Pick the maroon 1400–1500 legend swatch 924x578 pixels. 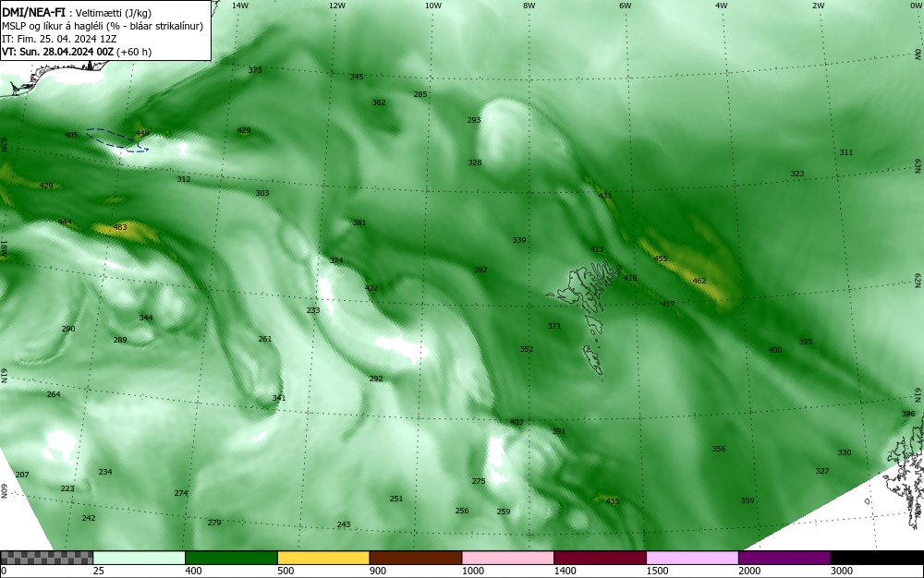600,558
